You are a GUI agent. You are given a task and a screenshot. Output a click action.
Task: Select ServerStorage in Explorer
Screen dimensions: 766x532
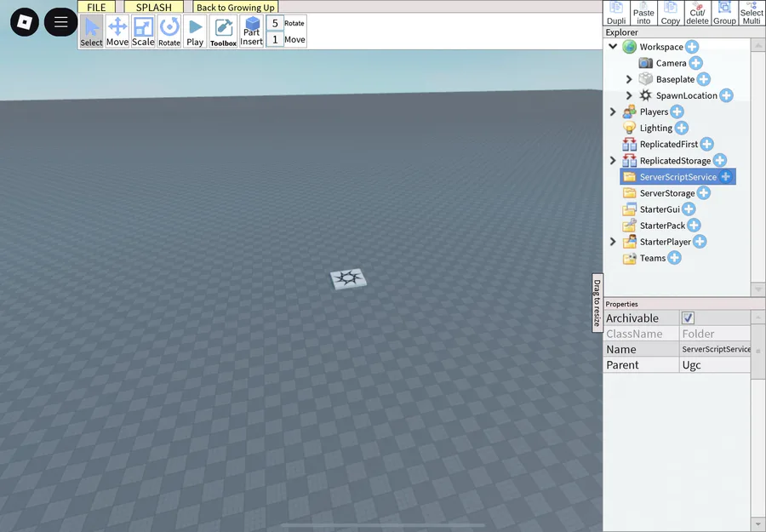point(667,193)
